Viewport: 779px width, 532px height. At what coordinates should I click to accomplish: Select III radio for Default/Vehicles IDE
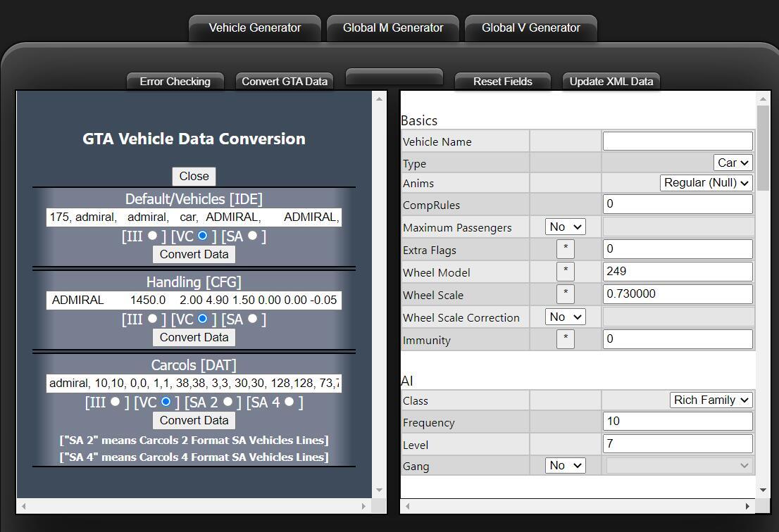(152, 235)
